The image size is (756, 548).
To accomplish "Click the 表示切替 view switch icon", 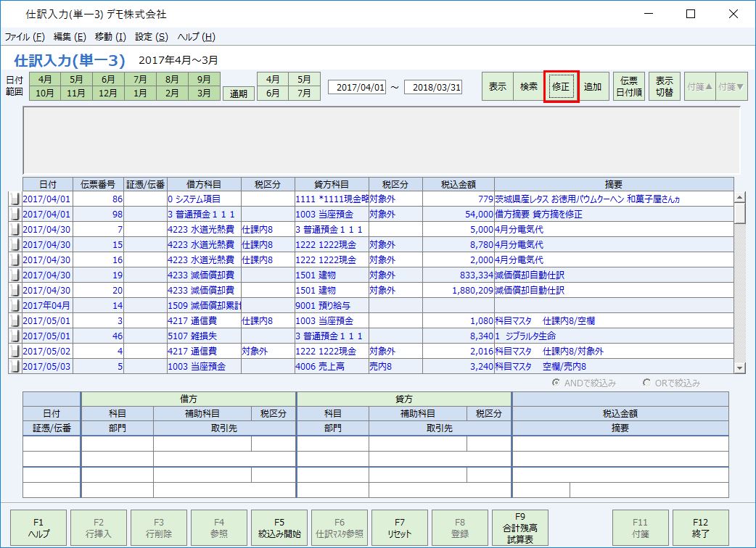I will [664, 87].
